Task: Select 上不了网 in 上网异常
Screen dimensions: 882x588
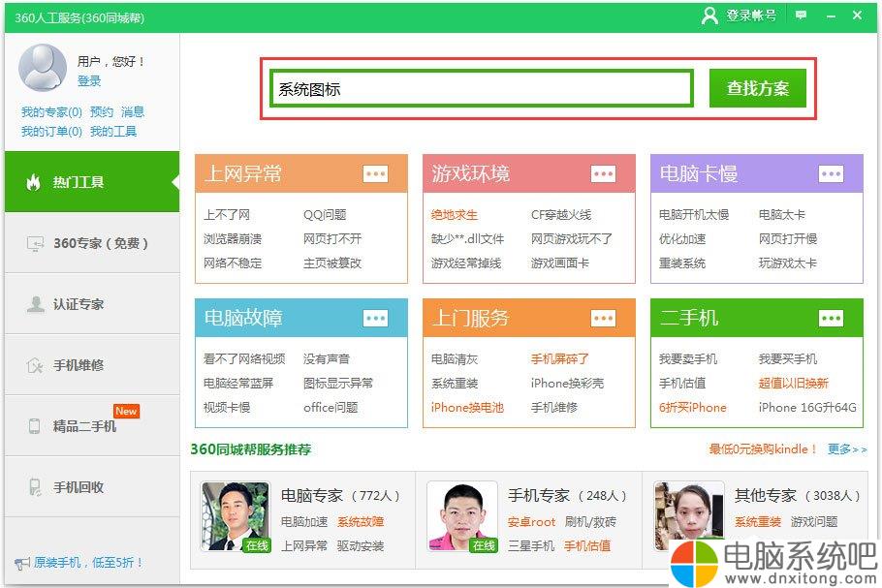Action: coord(227,215)
